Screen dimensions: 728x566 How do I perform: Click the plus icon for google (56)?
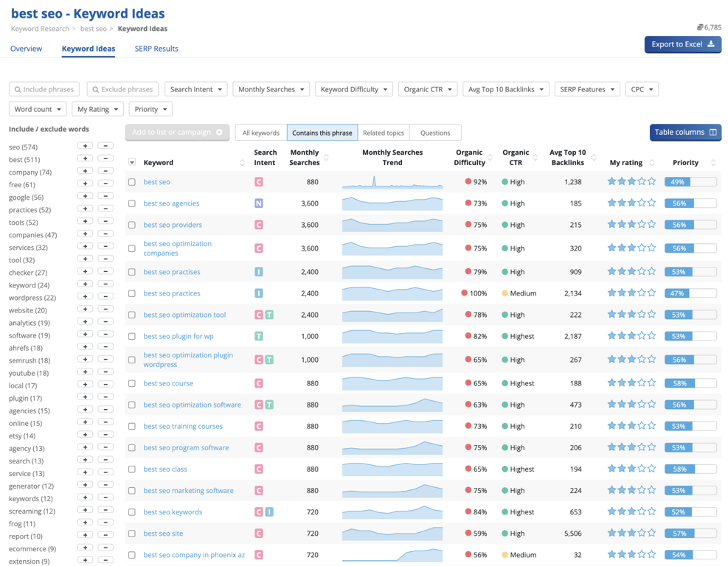tap(85, 196)
